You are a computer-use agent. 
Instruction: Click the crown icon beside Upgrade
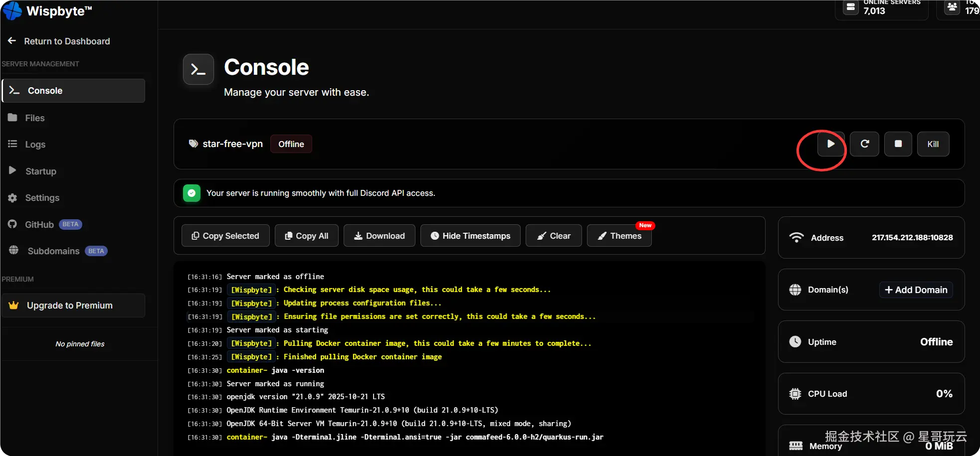(14, 305)
